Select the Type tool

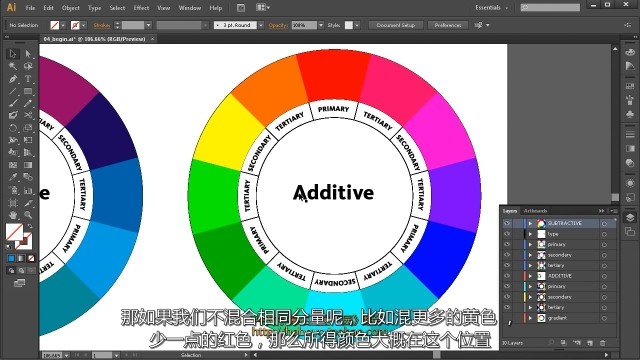(28, 79)
